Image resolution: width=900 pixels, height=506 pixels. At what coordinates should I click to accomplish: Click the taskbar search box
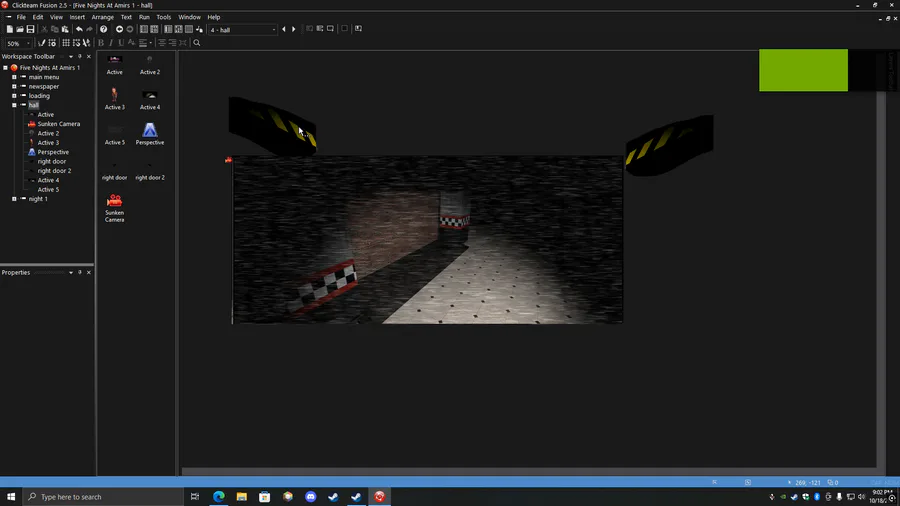[x=103, y=497]
